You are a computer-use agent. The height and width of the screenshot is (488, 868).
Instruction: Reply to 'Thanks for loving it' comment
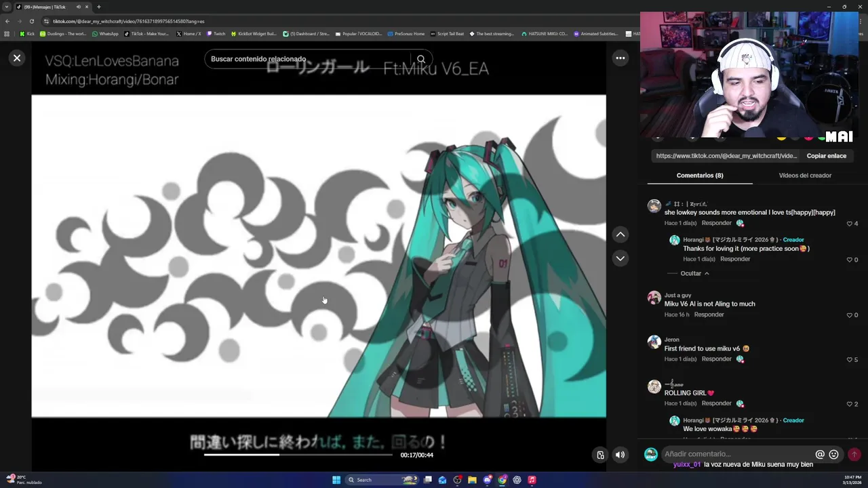(x=735, y=259)
